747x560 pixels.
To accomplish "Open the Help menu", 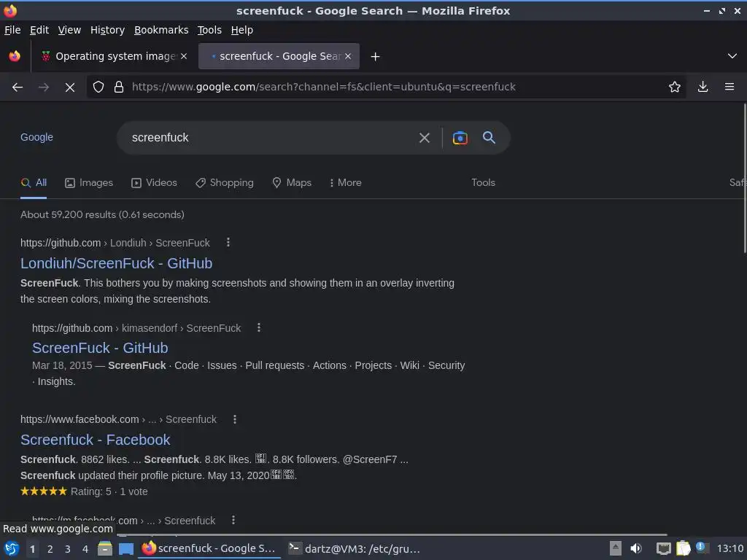I will (242, 30).
